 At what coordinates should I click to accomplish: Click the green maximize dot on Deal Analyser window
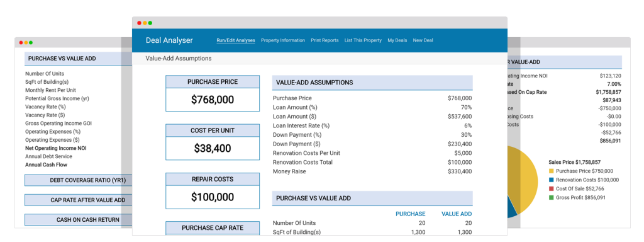[x=150, y=23]
